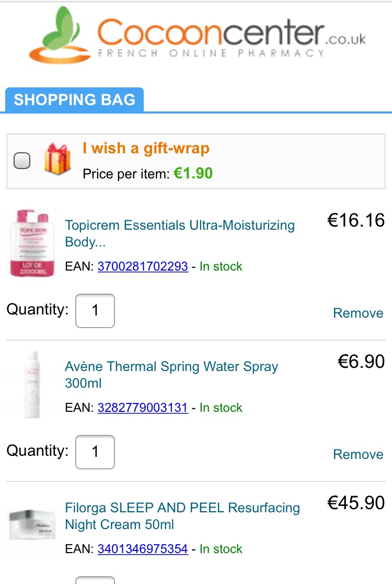Click the Cocooncenter.co.uk site name text

(x=230, y=34)
